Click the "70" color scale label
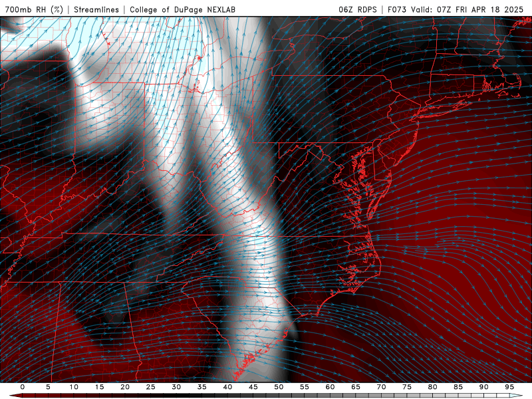 (x=381, y=387)
